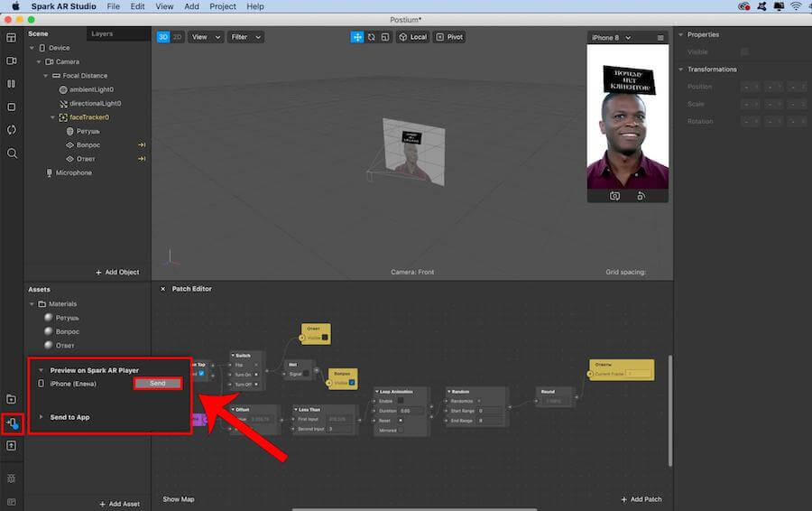Switch to the Layers tab
The height and width of the screenshot is (511, 812).
(x=102, y=33)
